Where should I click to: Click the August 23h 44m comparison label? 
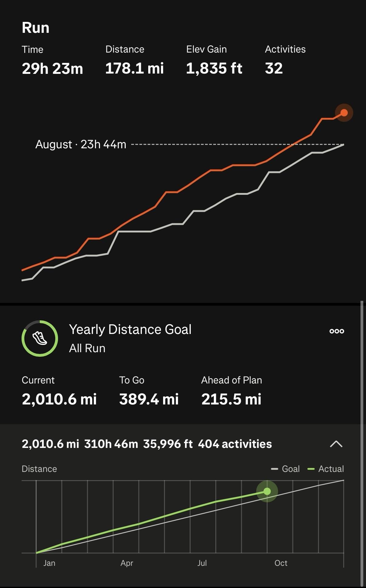tap(81, 144)
